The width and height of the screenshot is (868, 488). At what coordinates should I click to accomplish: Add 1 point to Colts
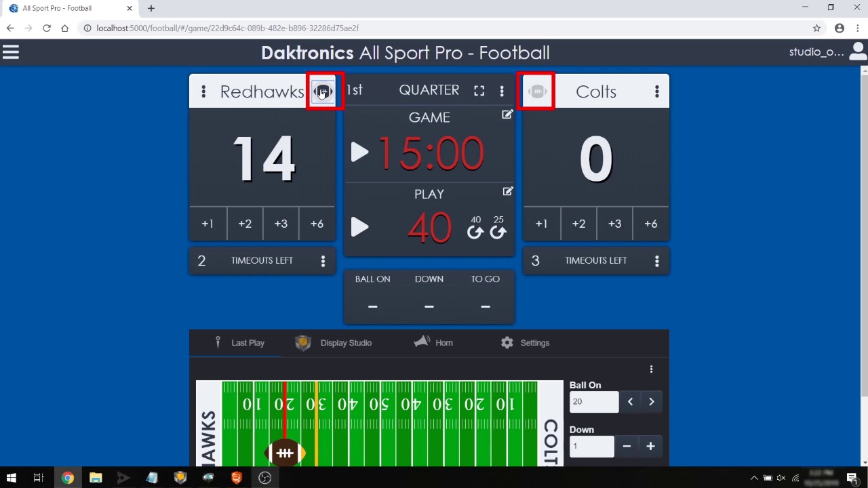541,224
